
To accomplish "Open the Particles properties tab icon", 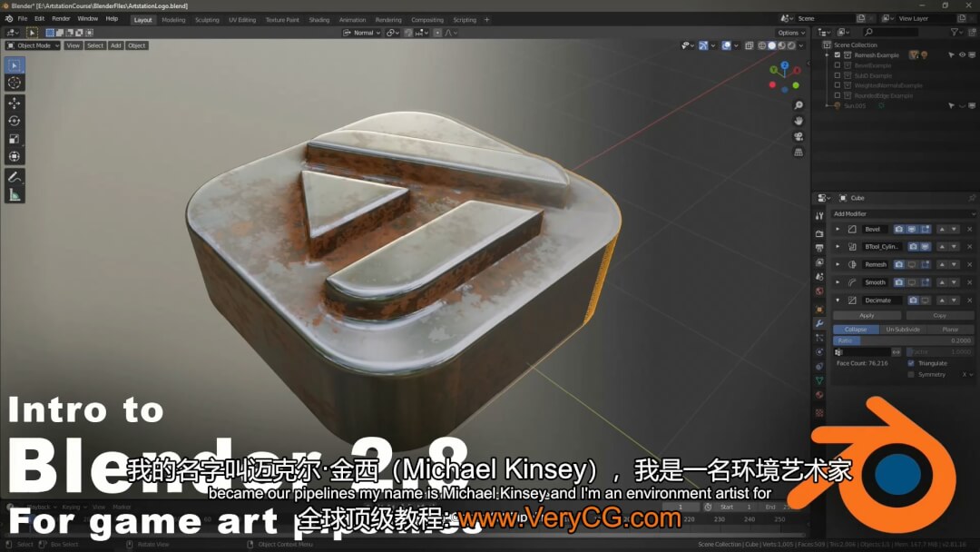I will click(819, 338).
